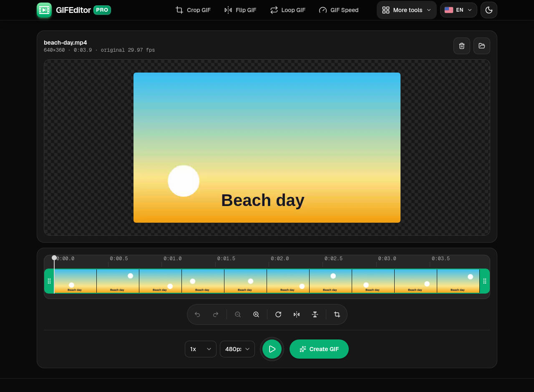Viewport: 534px width, 392px height.
Task: Flip the video vertically
Action: tap(315, 314)
